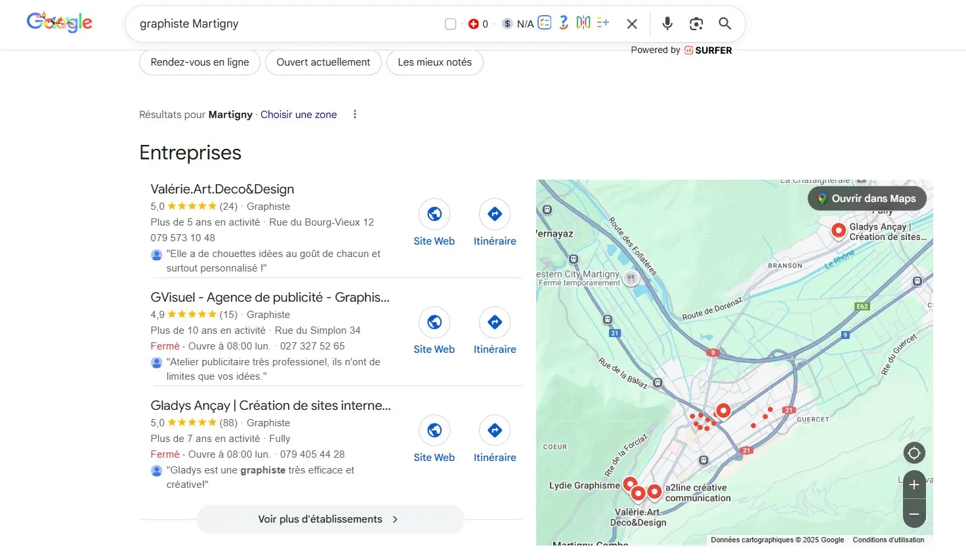Activate voice search with the microphone icon
Screen dimensions: 966x560
[667, 24]
